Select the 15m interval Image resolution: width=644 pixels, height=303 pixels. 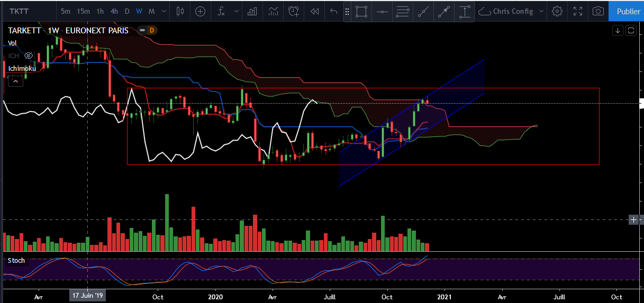83,11
